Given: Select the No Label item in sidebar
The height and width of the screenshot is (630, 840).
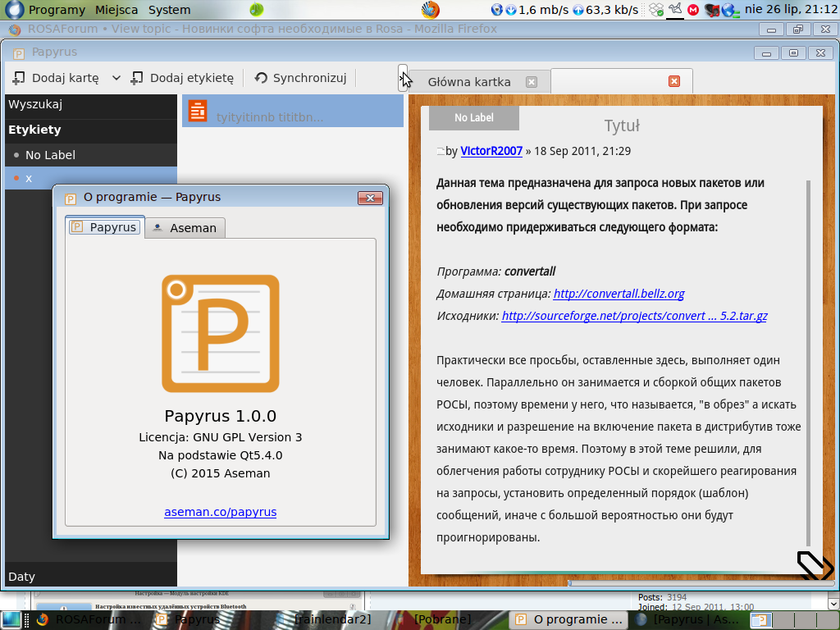Looking at the screenshot, I should coord(91,155).
